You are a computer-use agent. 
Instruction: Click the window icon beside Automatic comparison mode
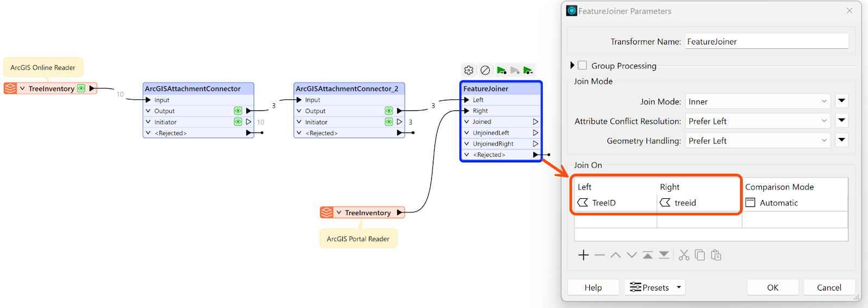click(x=750, y=203)
